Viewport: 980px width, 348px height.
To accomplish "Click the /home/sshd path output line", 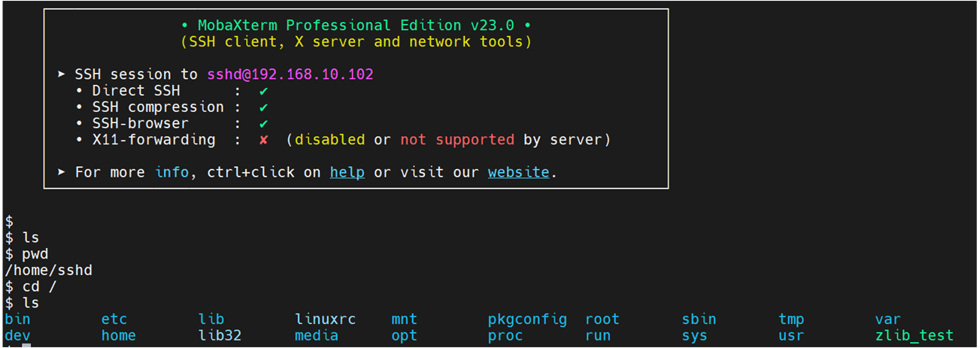I will 48,270.
